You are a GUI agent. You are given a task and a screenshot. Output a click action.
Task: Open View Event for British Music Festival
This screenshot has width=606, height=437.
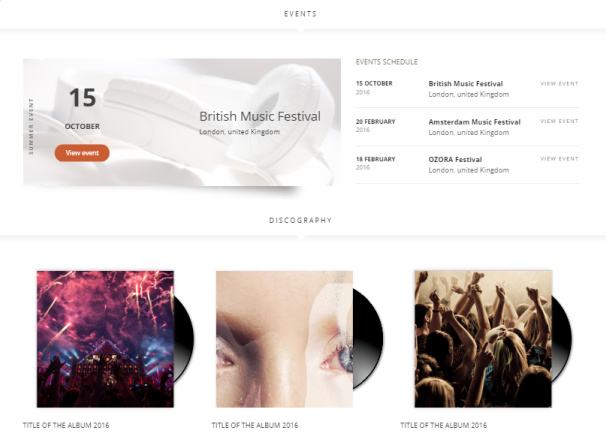(x=559, y=83)
